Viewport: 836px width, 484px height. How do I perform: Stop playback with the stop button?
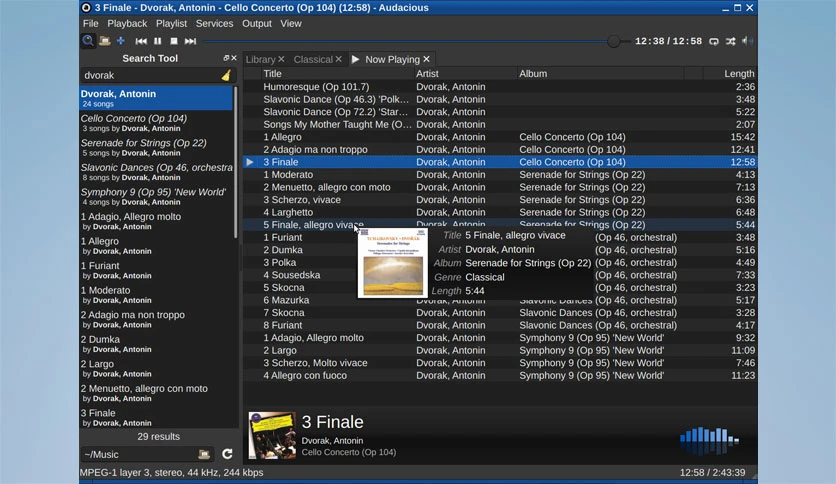[x=174, y=41]
